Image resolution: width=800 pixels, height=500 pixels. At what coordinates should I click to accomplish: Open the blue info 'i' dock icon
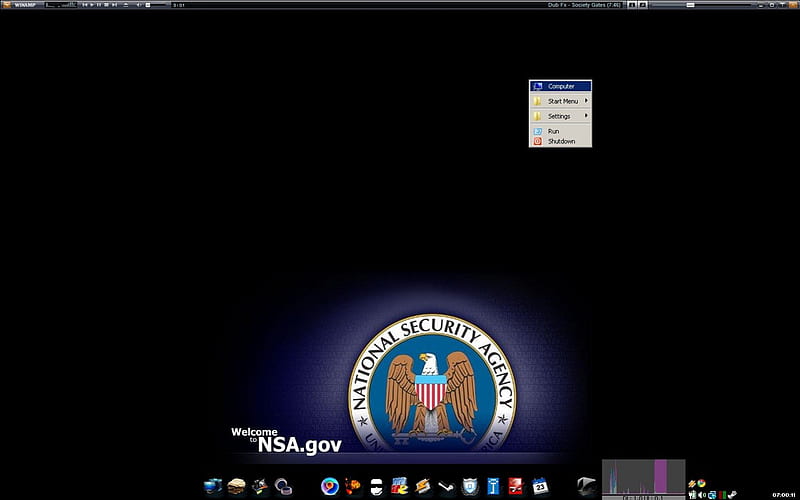pos(493,486)
